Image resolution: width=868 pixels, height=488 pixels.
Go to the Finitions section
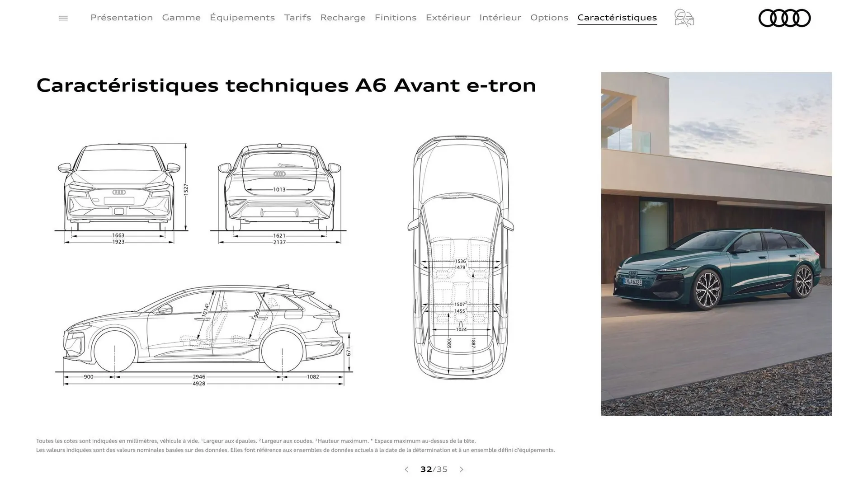click(x=396, y=18)
